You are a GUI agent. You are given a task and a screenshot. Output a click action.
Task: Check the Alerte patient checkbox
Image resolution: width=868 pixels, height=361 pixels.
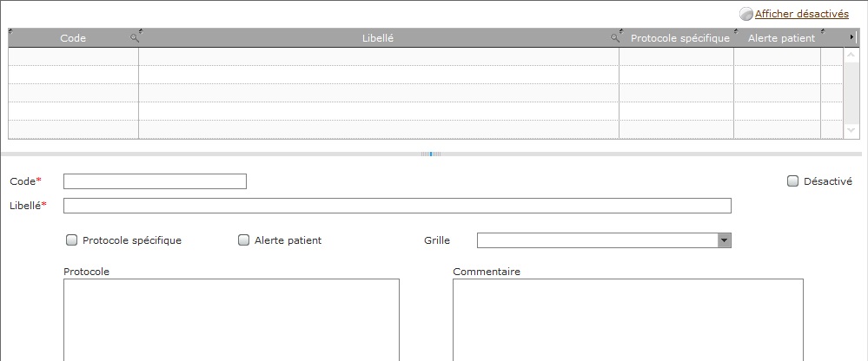tap(243, 240)
